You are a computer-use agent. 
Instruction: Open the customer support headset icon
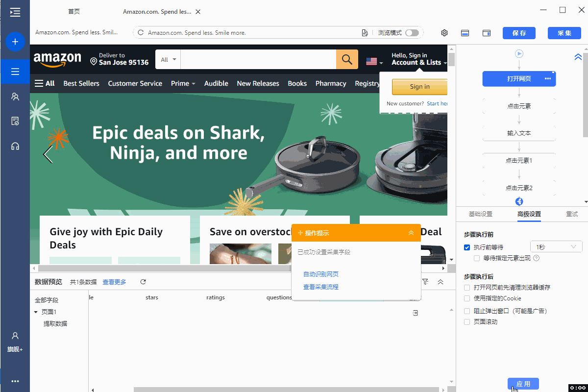pyautogui.click(x=15, y=146)
